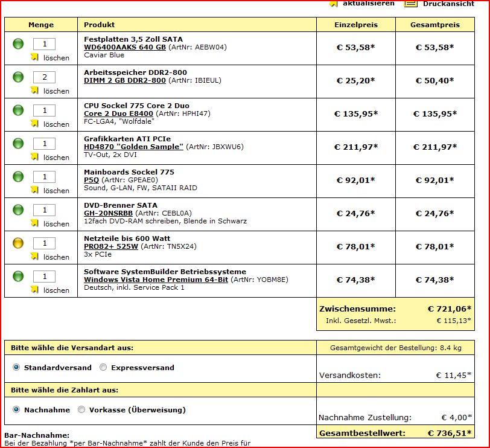Open DIMM 2 GB DDR2-800 product link

[125, 80]
